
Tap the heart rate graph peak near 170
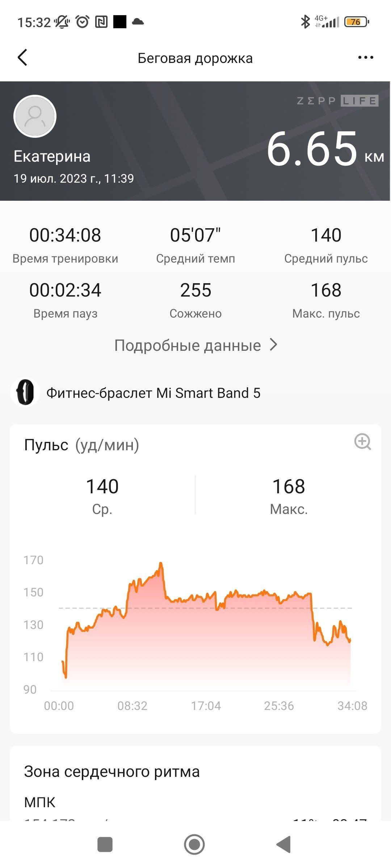tap(161, 564)
